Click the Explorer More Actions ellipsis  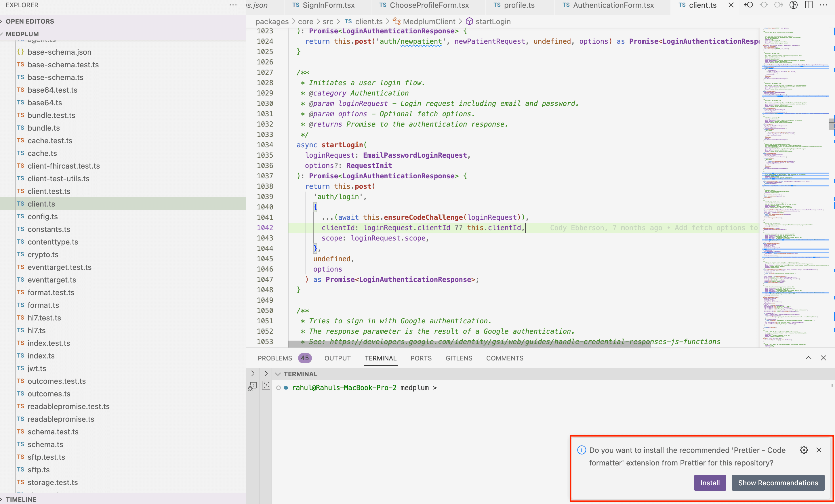pos(233,5)
